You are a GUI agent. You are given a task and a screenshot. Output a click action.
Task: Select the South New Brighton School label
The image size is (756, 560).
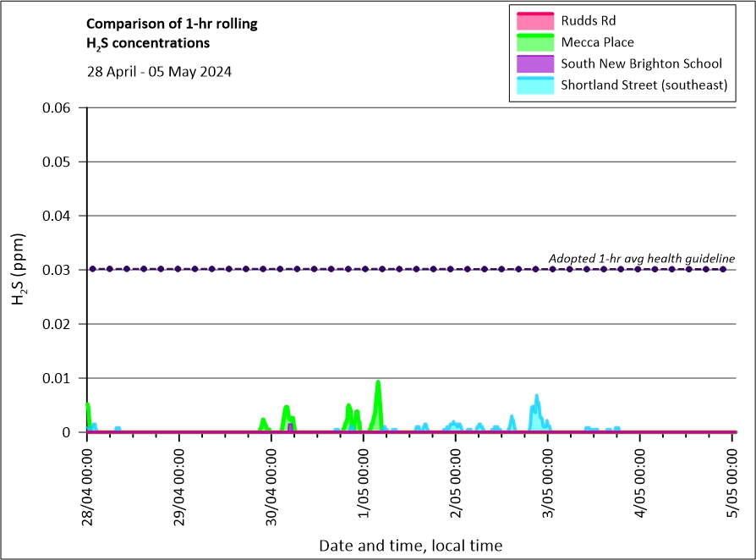tap(641, 63)
